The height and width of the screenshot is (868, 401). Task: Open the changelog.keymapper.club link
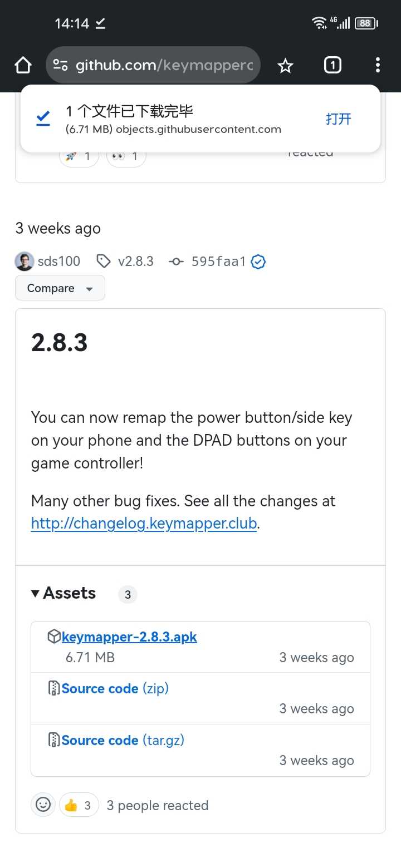[x=144, y=524]
